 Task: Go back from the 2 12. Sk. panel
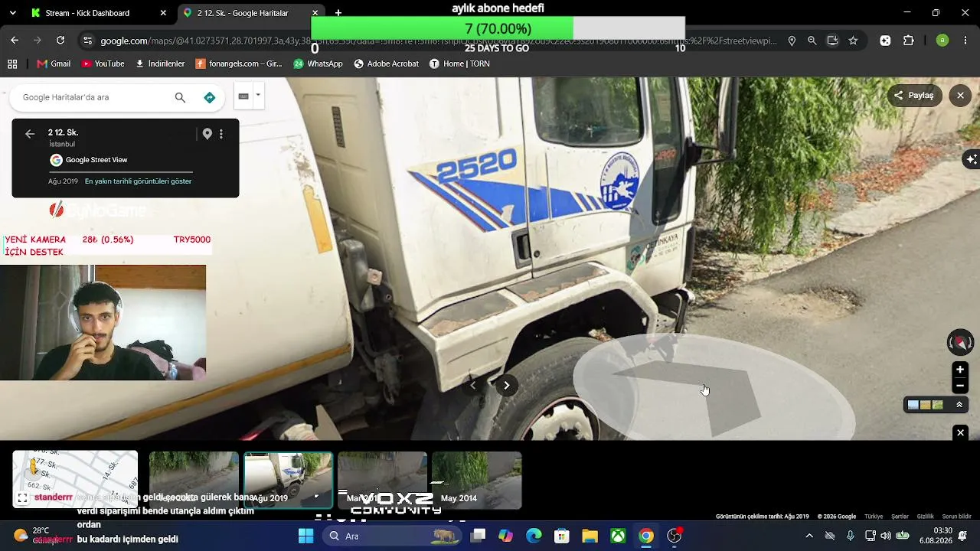[30, 134]
